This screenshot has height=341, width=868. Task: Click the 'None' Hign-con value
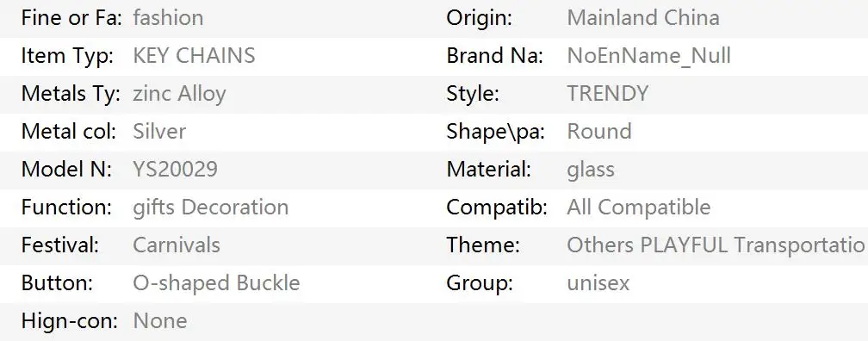(x=160, y=320)
